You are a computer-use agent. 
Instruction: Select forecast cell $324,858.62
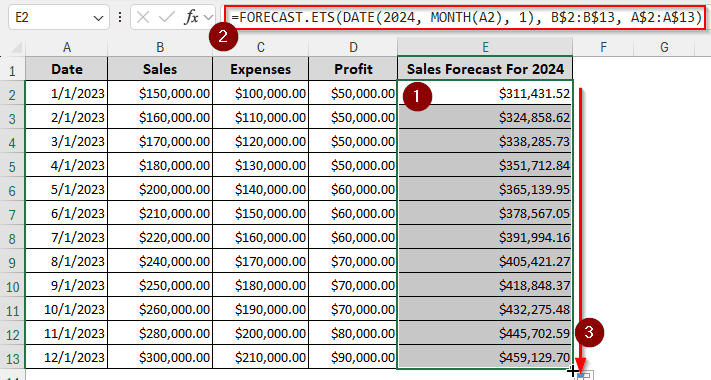click(x=485, y=117)
